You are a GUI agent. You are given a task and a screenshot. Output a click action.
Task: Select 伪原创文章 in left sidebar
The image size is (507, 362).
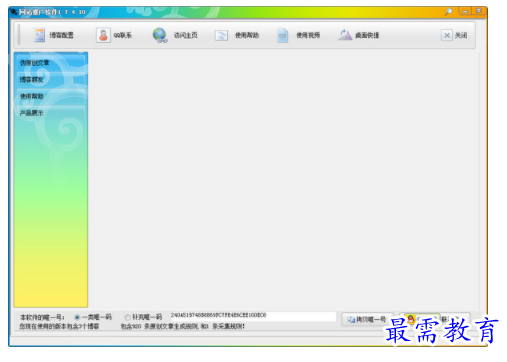tap(51, 63)
